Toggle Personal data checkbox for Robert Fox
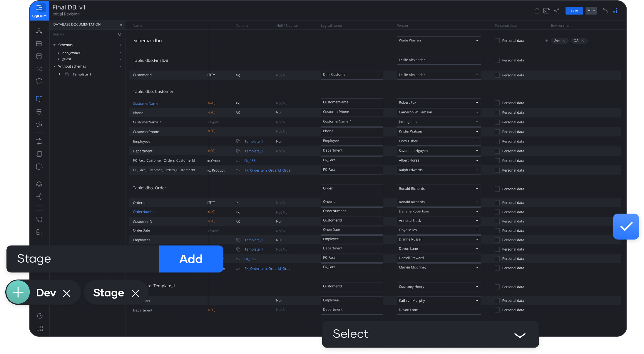Viewport: 644px width, 354px height. pos(497,103)
